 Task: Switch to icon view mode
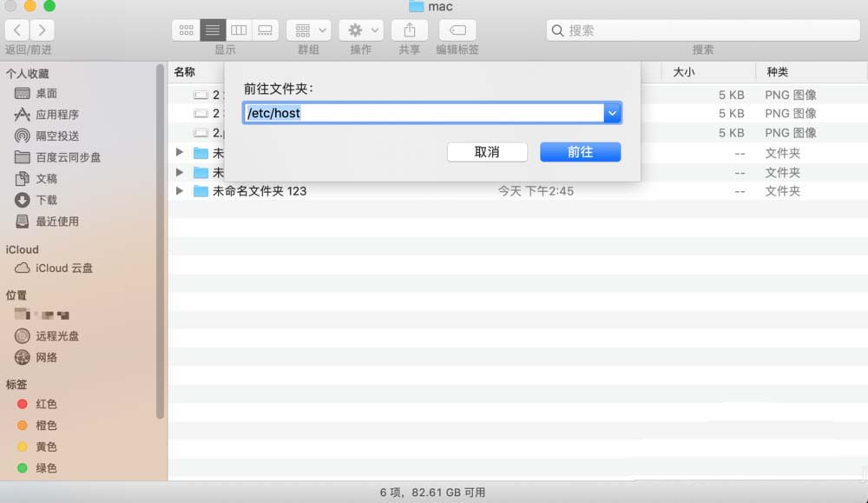186,29
